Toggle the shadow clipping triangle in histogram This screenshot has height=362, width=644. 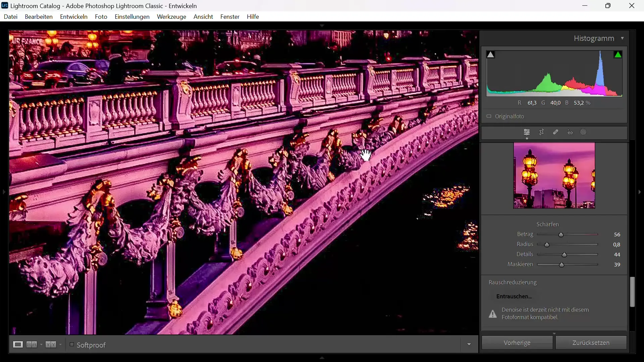point(491,55)
